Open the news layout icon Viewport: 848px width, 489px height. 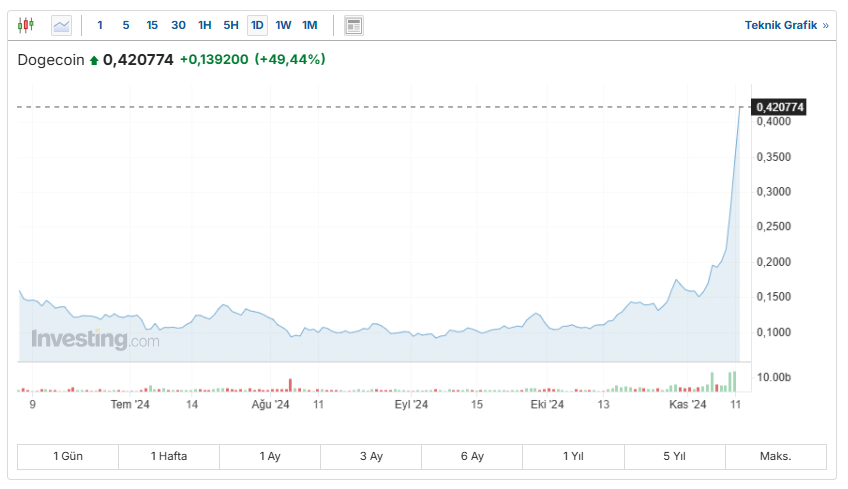tap(353, 25)
